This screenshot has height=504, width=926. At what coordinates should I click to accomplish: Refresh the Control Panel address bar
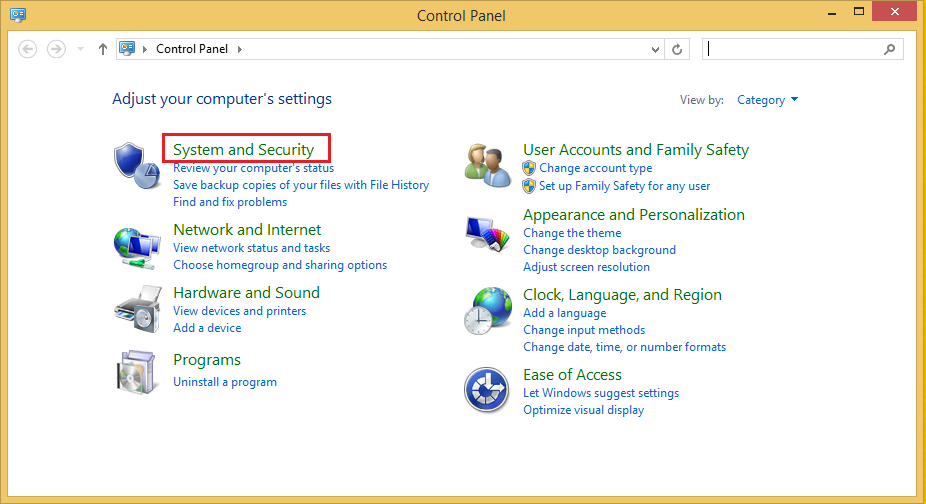tap(678, 49)
